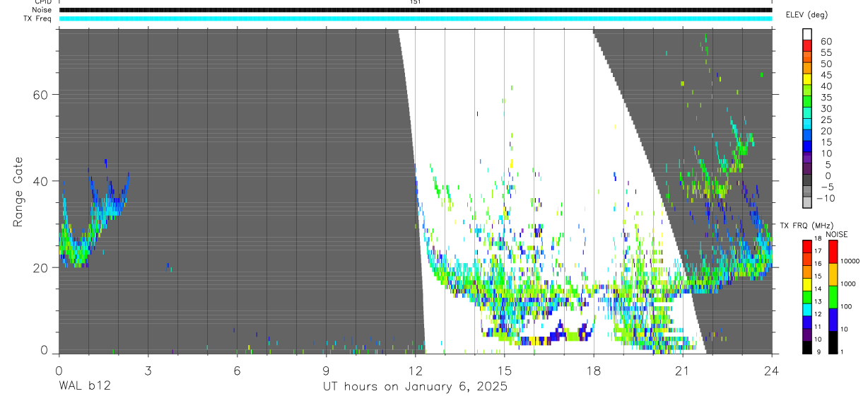Image resolution: width=868 pixels, height=401 pixels.
Task: Click the 'Noise' row label at top left
Action: point(43,10)
